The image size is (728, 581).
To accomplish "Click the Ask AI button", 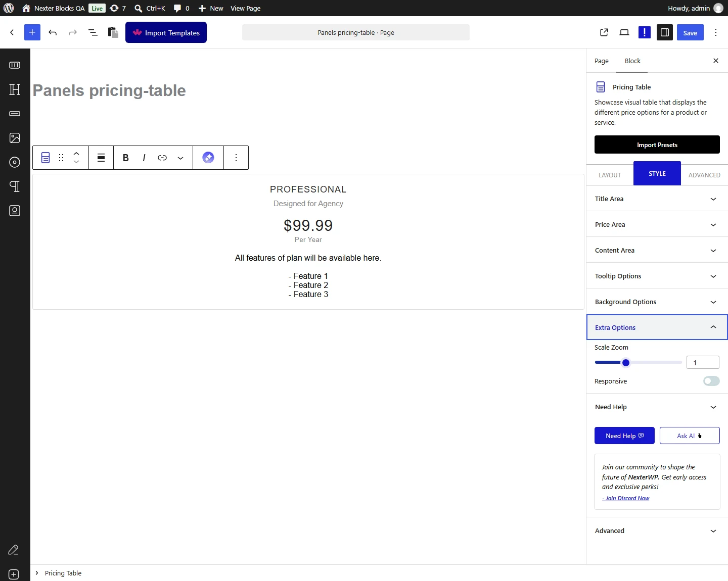I will click(690, 435).
